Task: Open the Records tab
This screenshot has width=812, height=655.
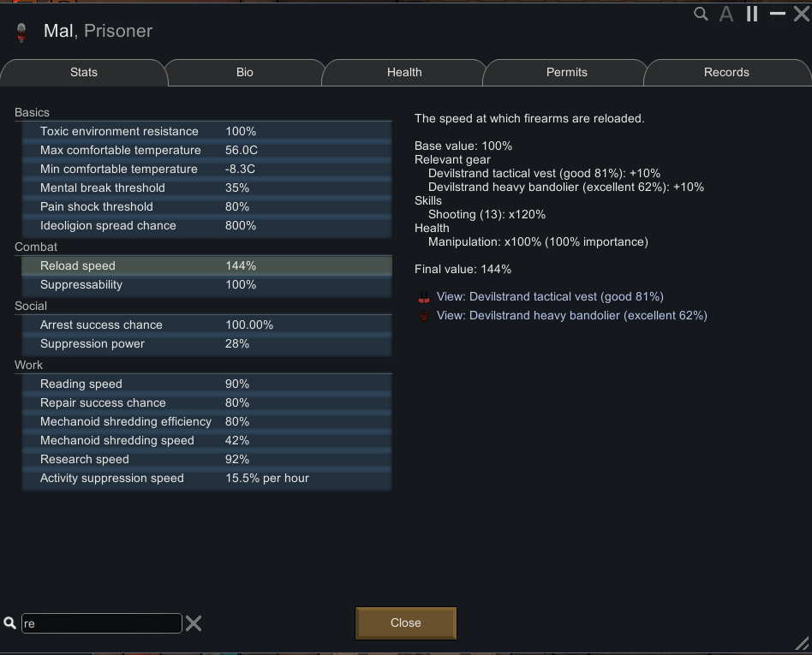Action: pos(726,73)
